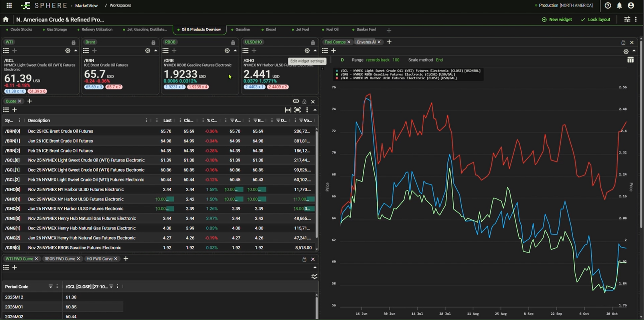Toggle the WTI widget lock
This screenshot has height=320, width=644.
pos(74,42)
